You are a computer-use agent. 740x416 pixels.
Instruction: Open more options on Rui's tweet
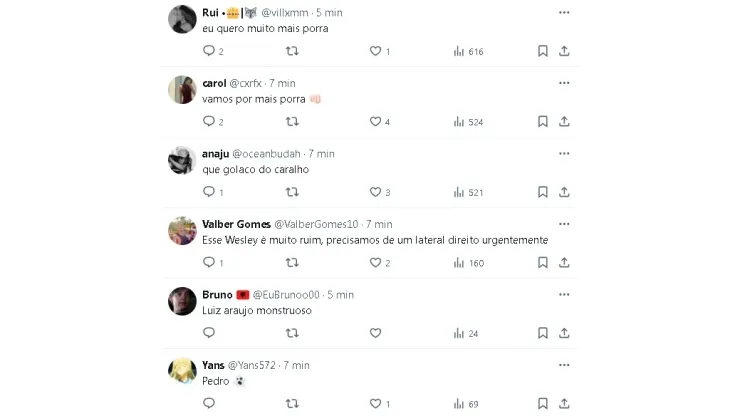(x=564, y=13)
